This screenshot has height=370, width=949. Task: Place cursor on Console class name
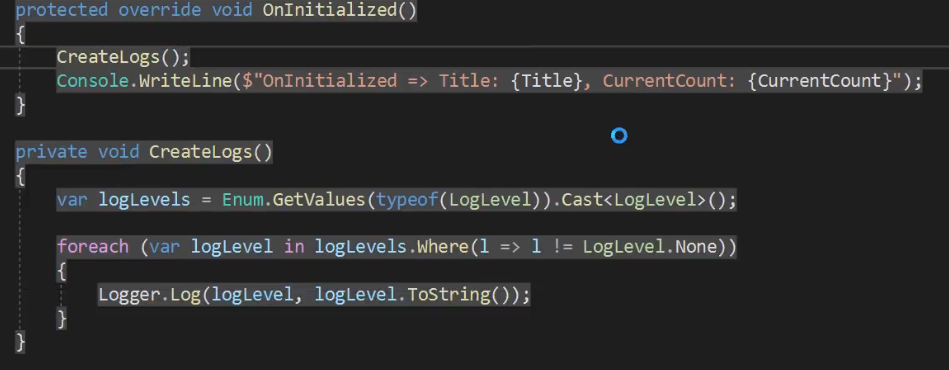[x=93, y=81]
